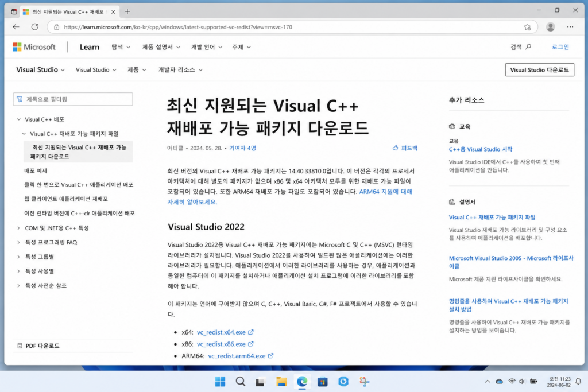The height and width of the screenshot is (392, 588).
Task: Collapse the Visual C++ 배포 tree node
Action: 19,119
